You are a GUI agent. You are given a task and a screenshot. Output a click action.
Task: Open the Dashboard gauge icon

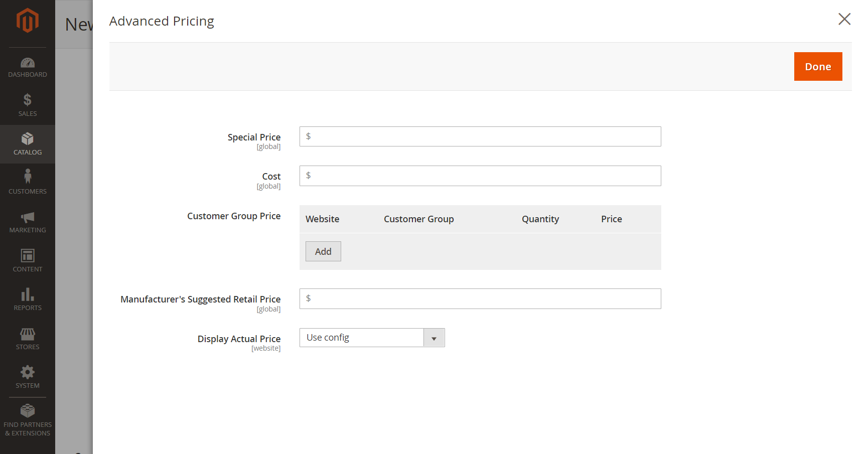click(28, 63)
